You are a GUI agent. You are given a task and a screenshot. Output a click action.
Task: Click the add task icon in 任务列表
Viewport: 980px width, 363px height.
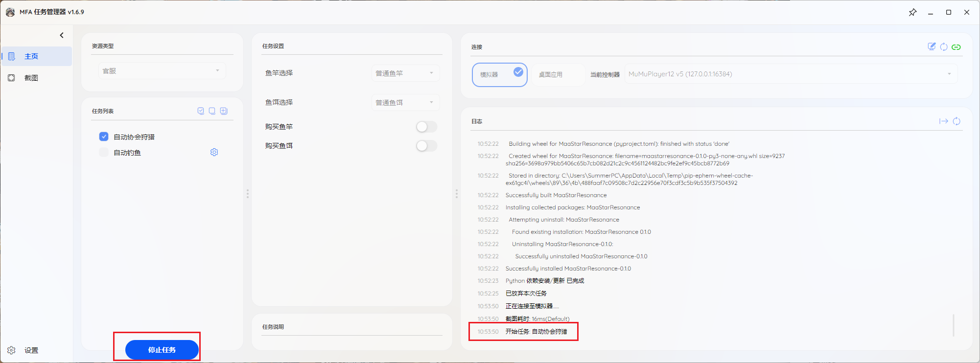click(224, 111)
